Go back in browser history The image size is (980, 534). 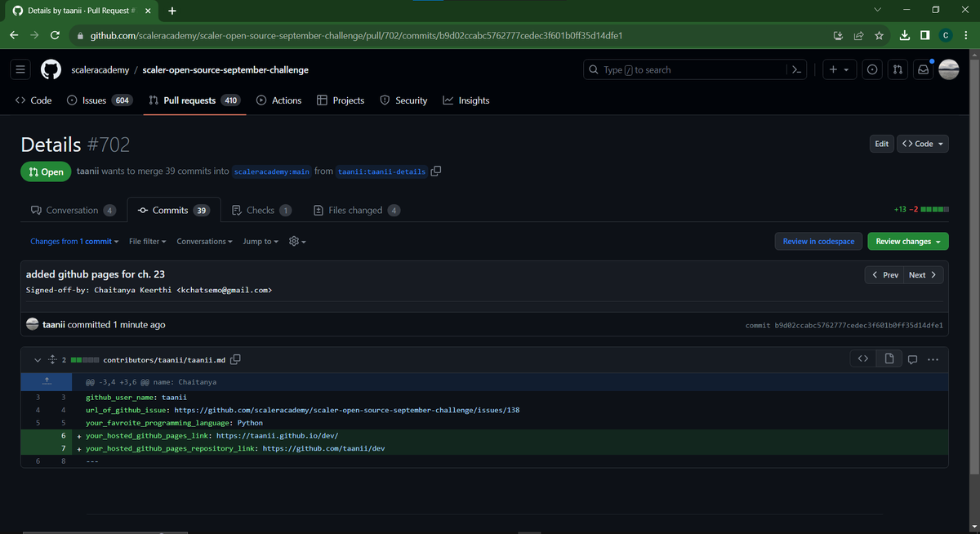(x=14, y=36)
